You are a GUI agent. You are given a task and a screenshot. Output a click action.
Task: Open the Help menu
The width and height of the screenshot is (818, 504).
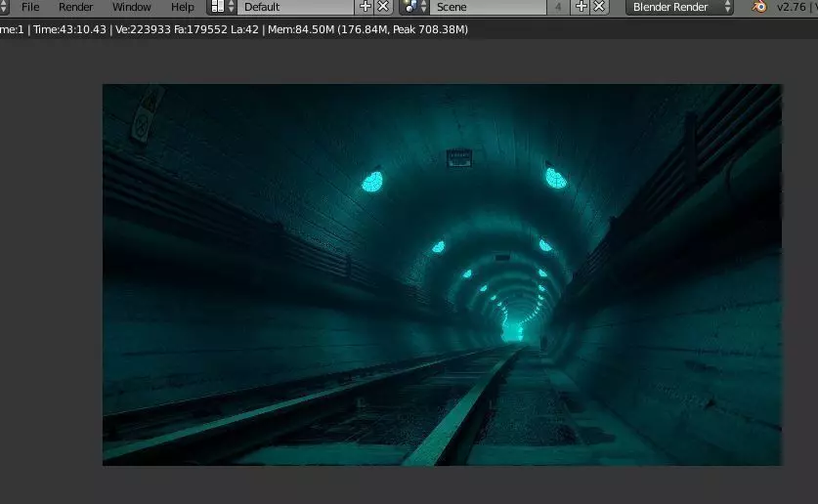[x=182, y=7]
